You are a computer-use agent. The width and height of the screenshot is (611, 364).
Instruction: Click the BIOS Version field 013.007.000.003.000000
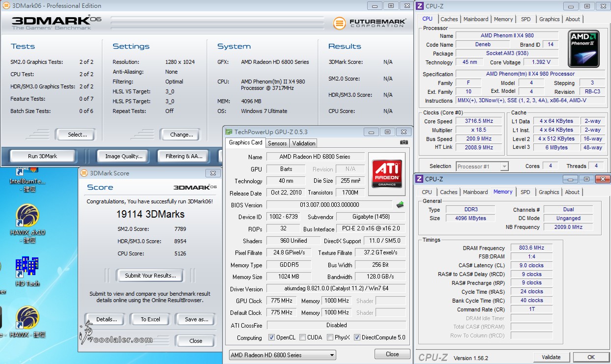point(329,205)
